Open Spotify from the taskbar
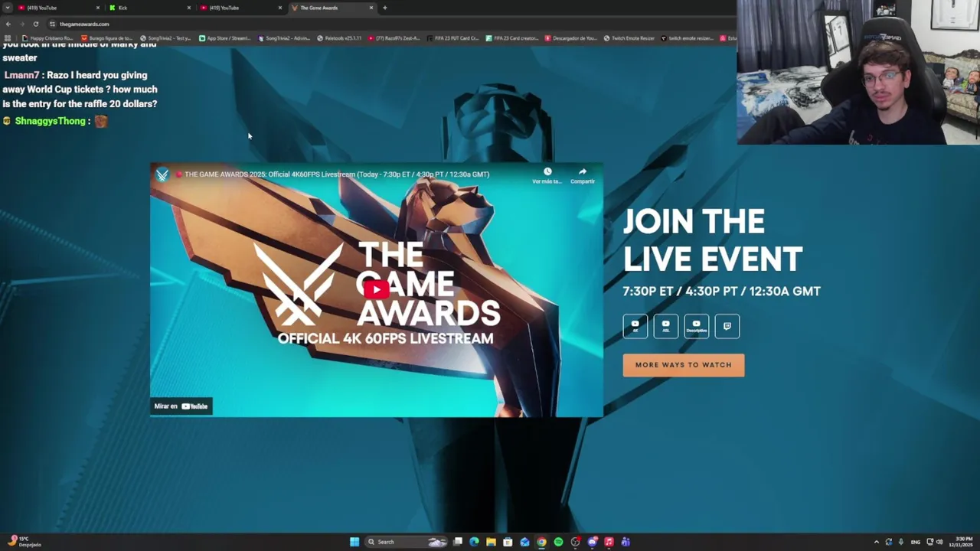This screenshot has height=551, width=980. pyautogui.click(x=558, y=542)
